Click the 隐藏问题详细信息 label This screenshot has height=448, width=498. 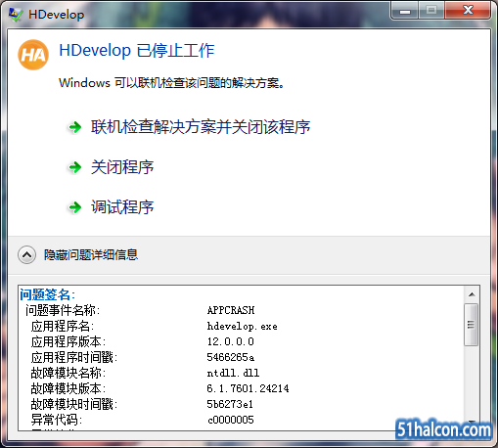91,255
